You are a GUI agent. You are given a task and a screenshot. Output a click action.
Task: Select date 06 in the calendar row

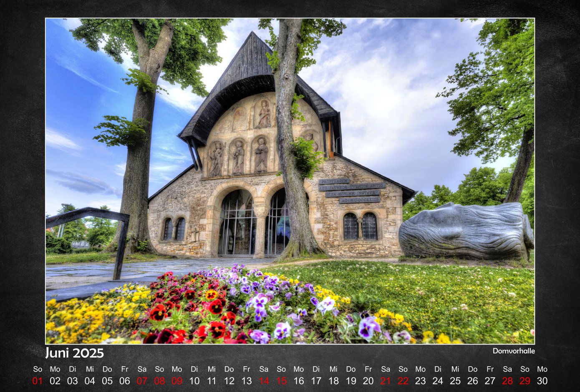click(125, 381)
